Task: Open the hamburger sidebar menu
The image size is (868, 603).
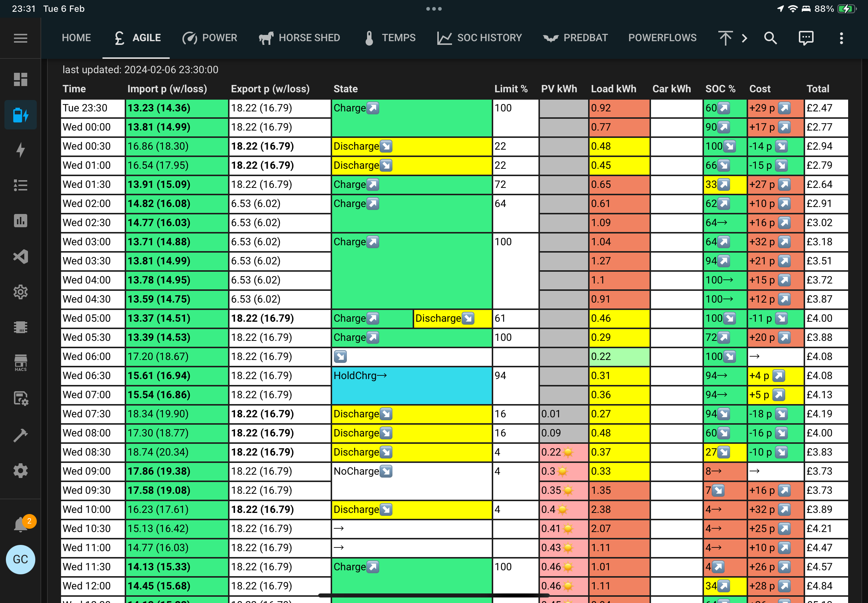Action: coord(20,38)
